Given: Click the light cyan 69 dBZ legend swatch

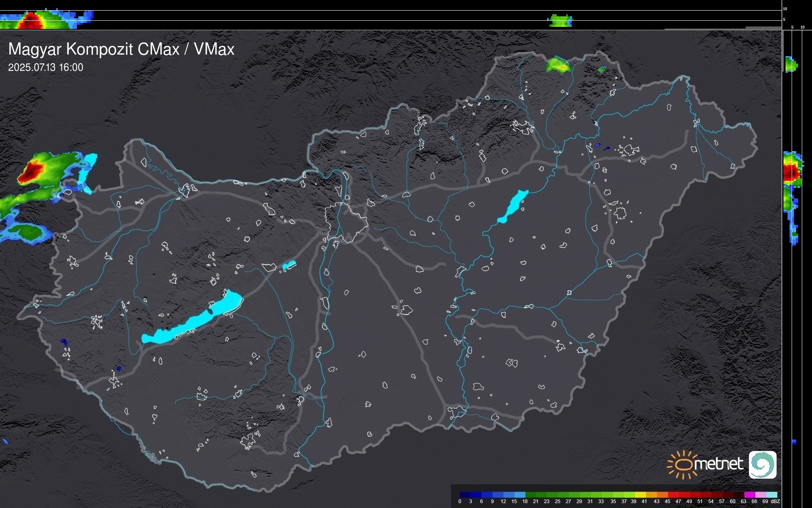Looking at the screenshot, I should click(x=772, y=495).
